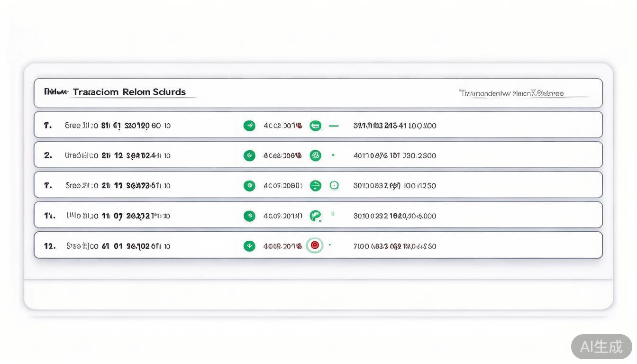Image resolution: width=637 pixels, height=364 pixels.
Task: Click the green leaf icon in row 11
Action: pos(315,215)
